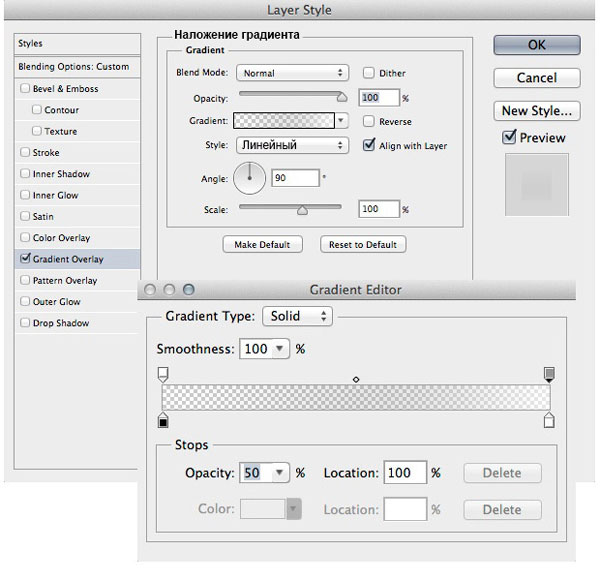Open Gradient Type Solid dropdown
The height and width of the screenshot is (581, 600).
click(x=297, y=316)
